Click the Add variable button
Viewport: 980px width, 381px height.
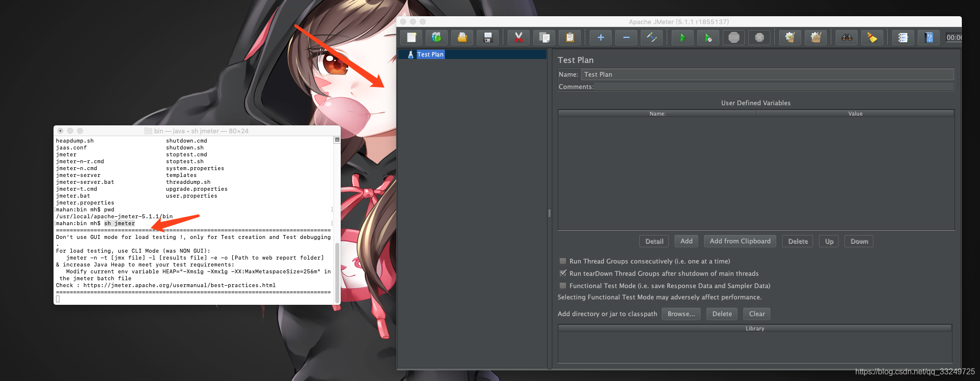tap(686, 241)
